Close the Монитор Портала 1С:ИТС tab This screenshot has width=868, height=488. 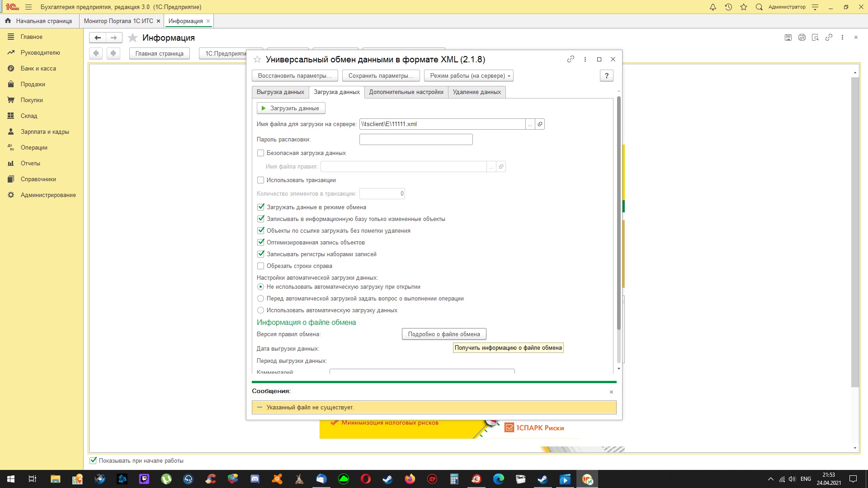(158, 21)
